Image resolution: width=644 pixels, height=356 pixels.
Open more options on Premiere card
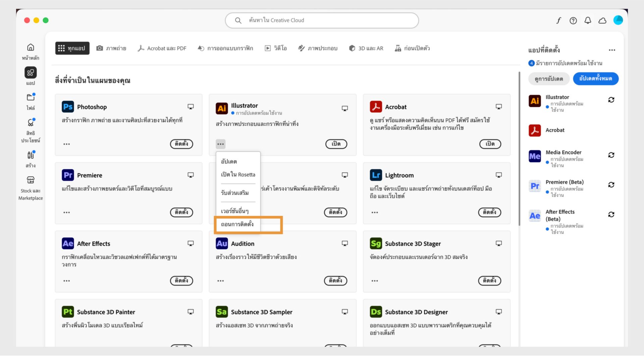click(x=67, y=213)
